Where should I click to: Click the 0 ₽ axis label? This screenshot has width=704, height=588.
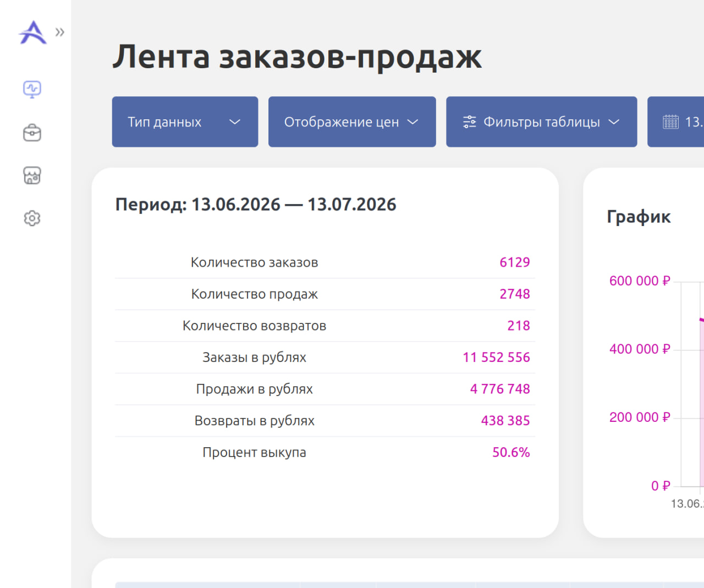pos(661,486)
